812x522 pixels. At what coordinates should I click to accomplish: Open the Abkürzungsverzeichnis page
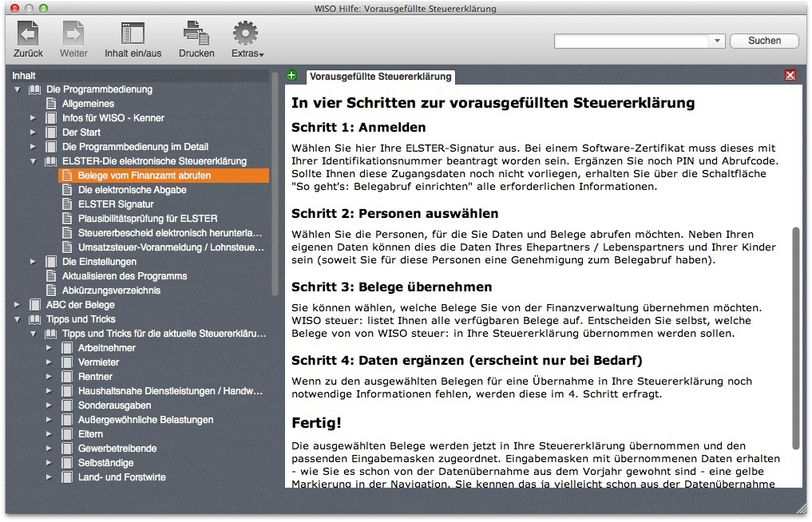coord(111,291)
